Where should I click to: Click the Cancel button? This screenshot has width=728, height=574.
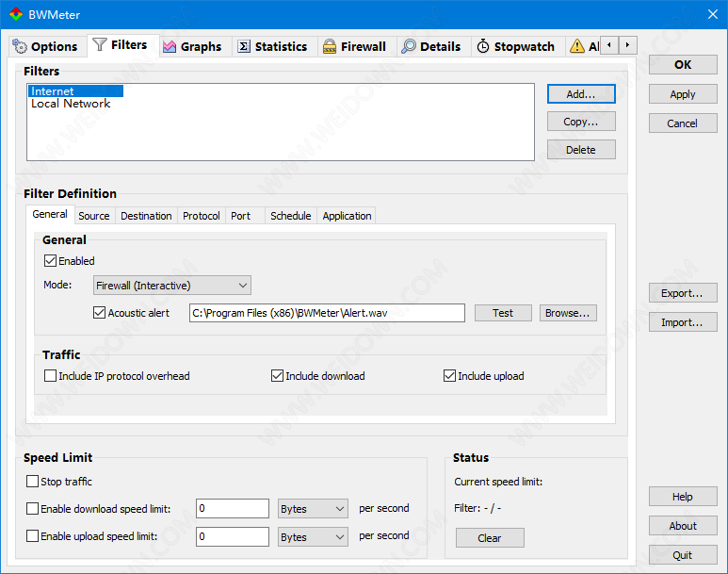coord(683,123)
